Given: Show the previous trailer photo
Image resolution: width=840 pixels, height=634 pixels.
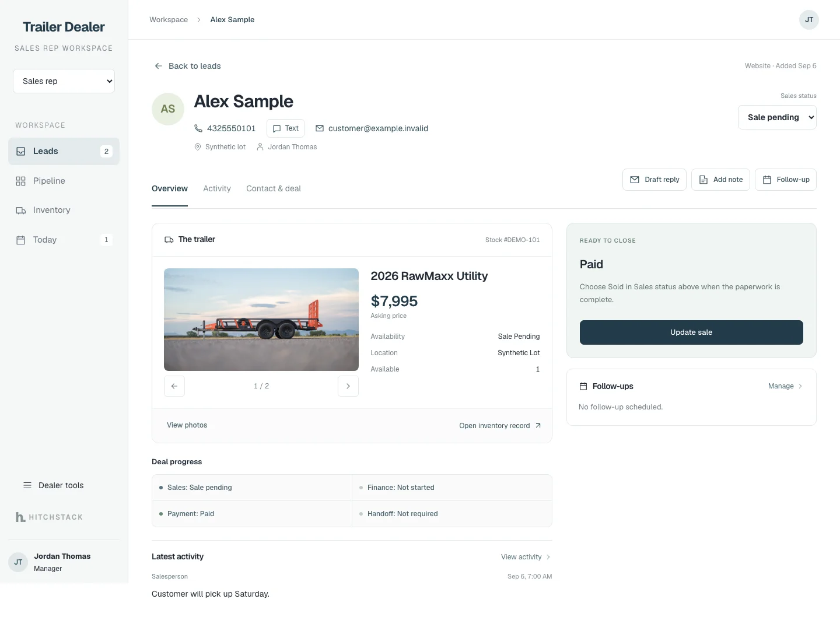Looking at the screenshot, I should (x=174, y=386).
